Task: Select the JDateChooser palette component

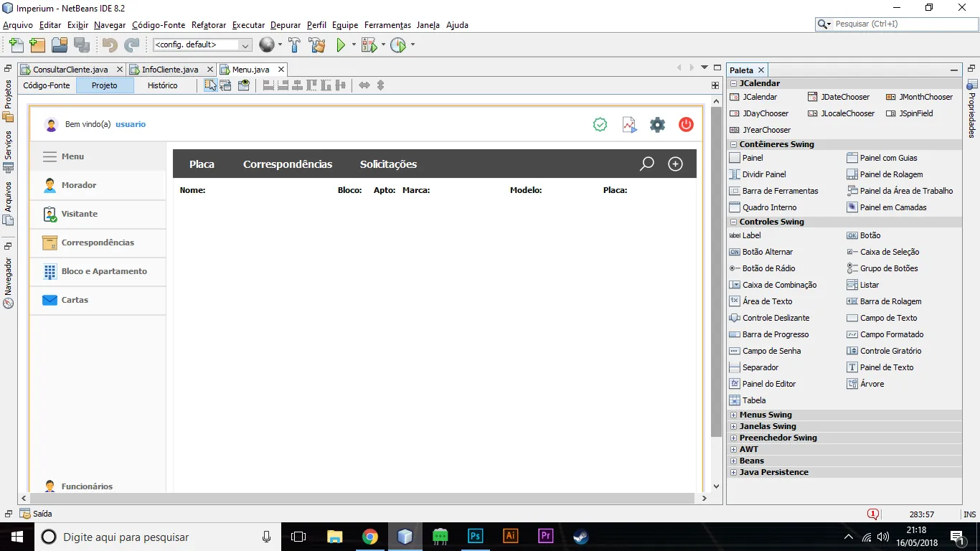Action: coord(839,97)
